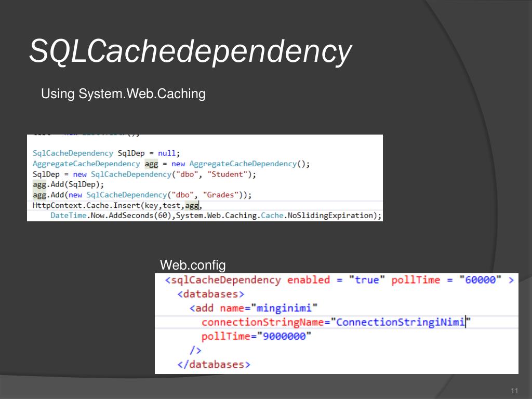Click the slide number 11
Viewport: 532px width, 399px height.
[x=514, y=391]
